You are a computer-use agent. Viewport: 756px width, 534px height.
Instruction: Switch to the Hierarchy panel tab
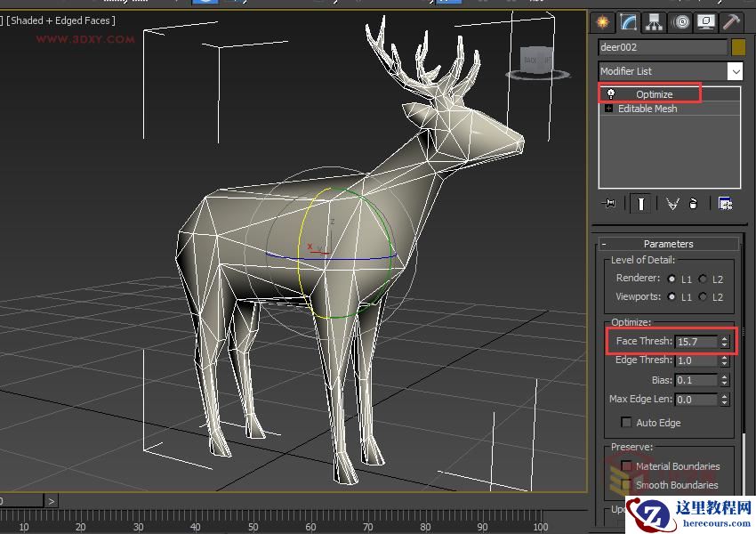pos(655,21)
